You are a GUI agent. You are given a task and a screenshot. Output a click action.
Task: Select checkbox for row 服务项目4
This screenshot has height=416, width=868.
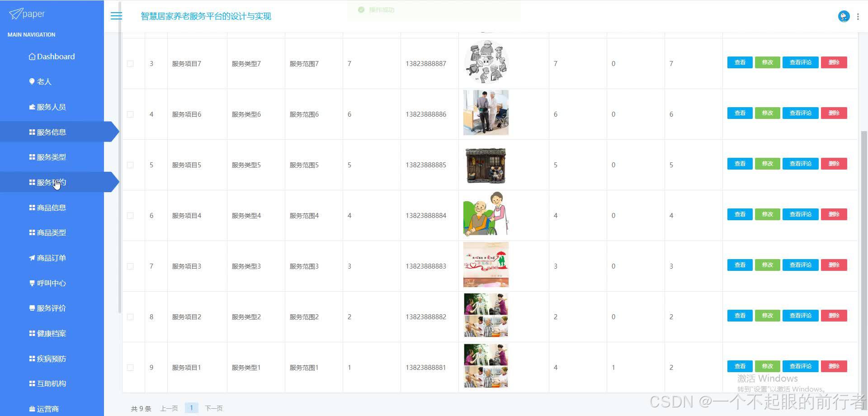[x=130, y=216]
